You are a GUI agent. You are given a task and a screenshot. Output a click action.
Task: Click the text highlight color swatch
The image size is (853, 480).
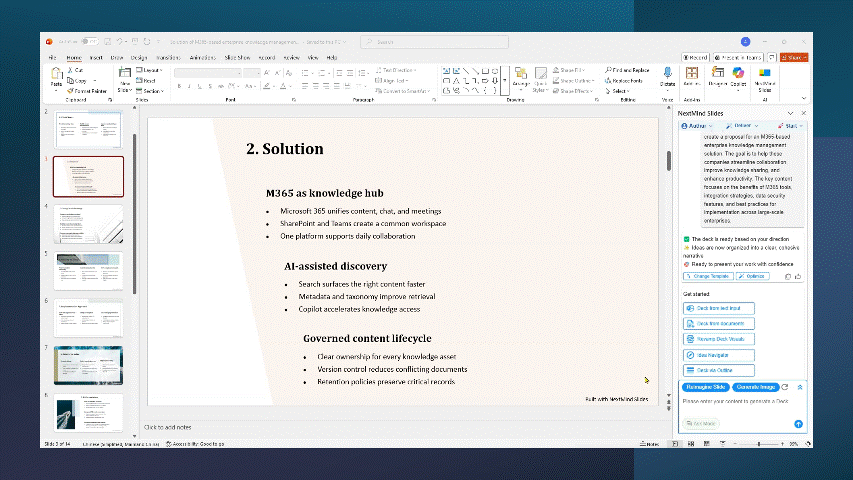267,86
